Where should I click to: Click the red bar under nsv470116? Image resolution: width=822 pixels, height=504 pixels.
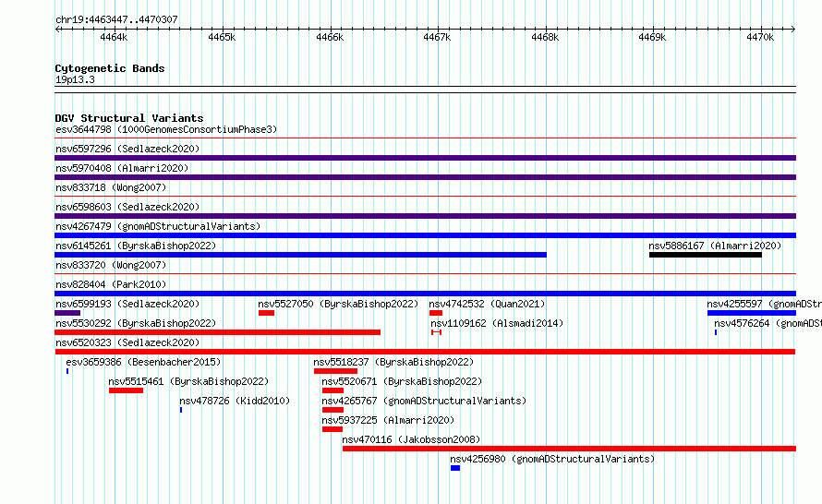click(x=569, y=449)
